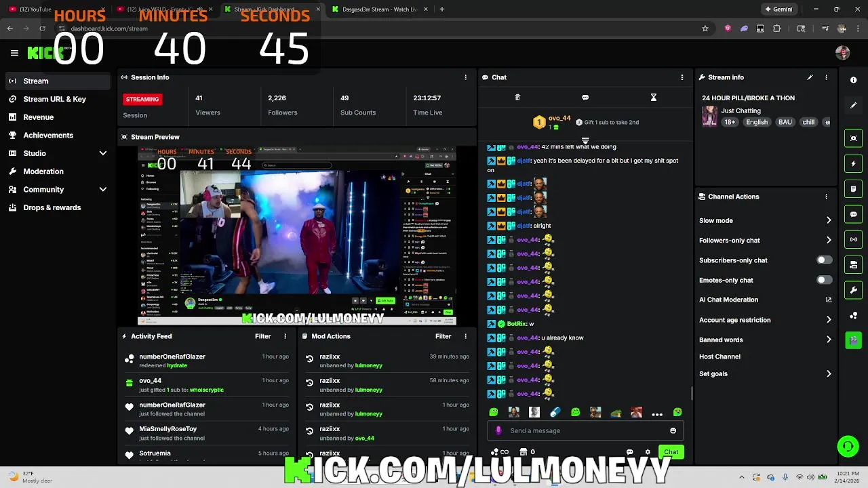
Task: Clear chat with the trash icon
Action: point(517,98)
